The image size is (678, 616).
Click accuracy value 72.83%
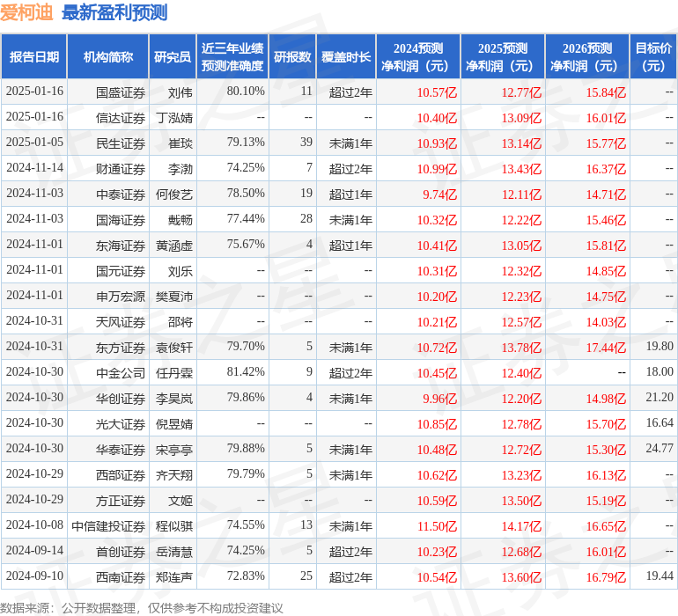pos(246,576)
